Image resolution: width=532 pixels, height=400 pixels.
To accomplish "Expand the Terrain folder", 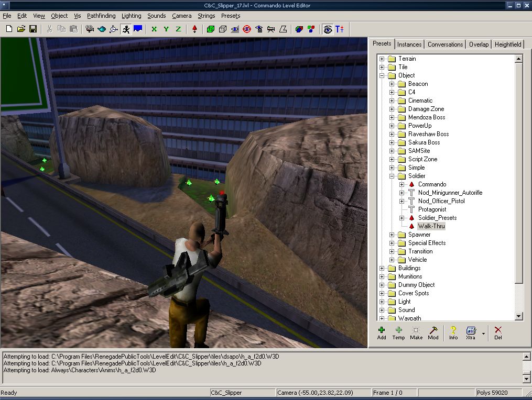I will tap(382, 59).
